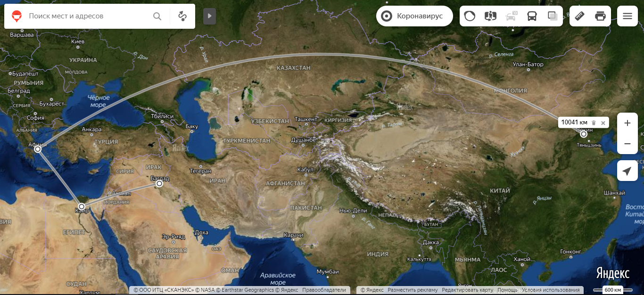Viewport: 644px width, 295px height.
Task: Click the Коронавирус button
Action: pos(414,16)
